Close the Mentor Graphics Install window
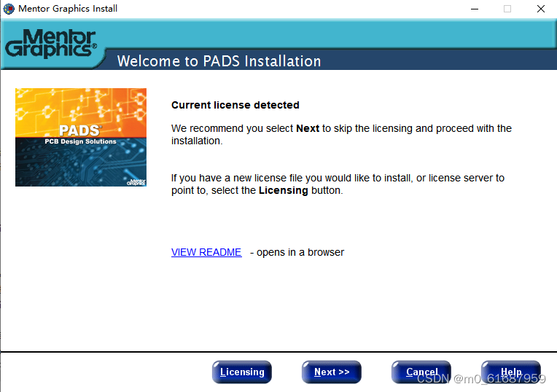 (541, 9)
